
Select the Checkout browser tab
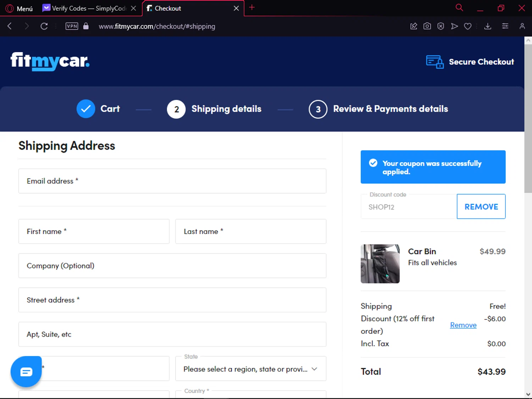click(x=188, y=8)
